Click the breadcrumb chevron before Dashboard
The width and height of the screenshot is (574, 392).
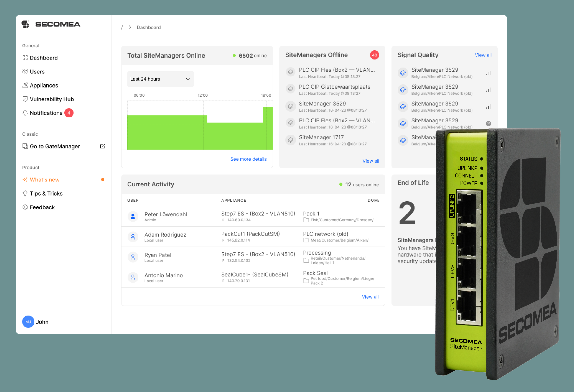coord(130,27)
